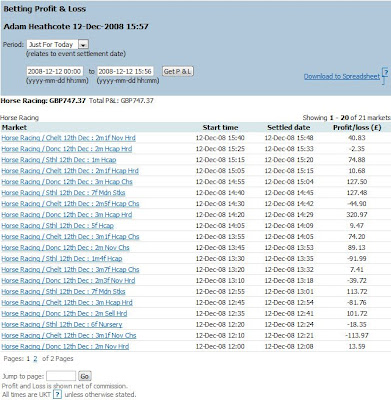Open Chelt 12th Dec 2m5f Hcap Chs market
This screenshot has width=391, height=400.
pyautogui.click(x=70, y=204)
